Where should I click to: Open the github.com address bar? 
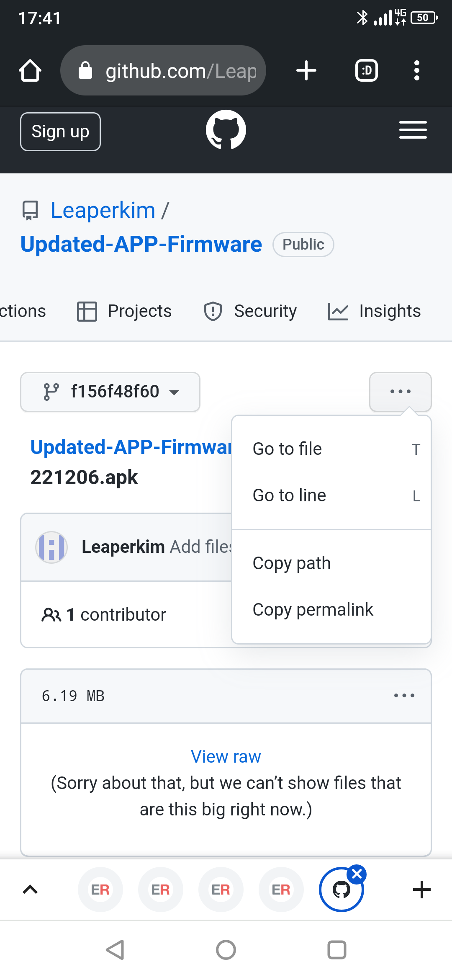[163, 70]
